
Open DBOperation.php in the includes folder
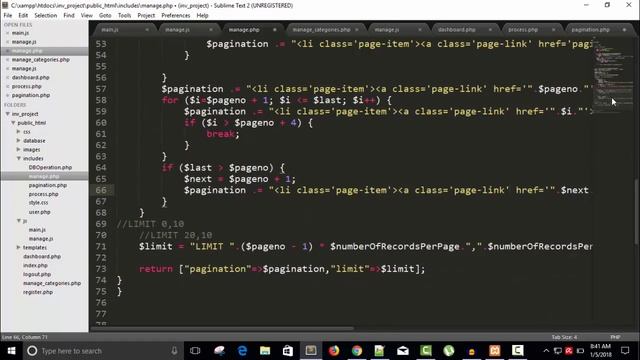coord(50,167)
